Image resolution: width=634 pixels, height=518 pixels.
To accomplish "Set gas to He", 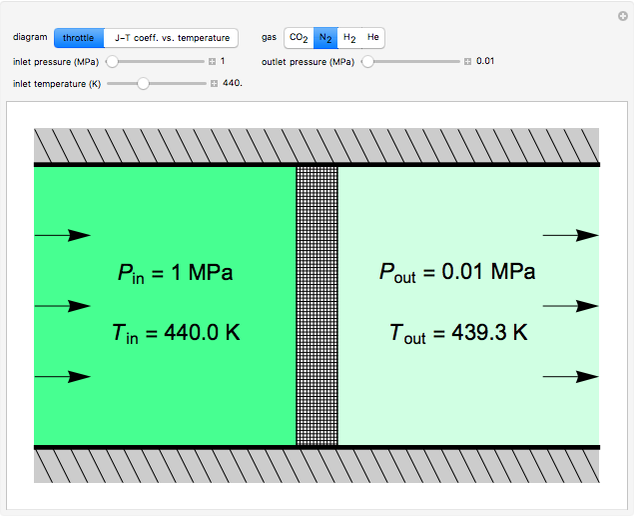I will [373, 38].
